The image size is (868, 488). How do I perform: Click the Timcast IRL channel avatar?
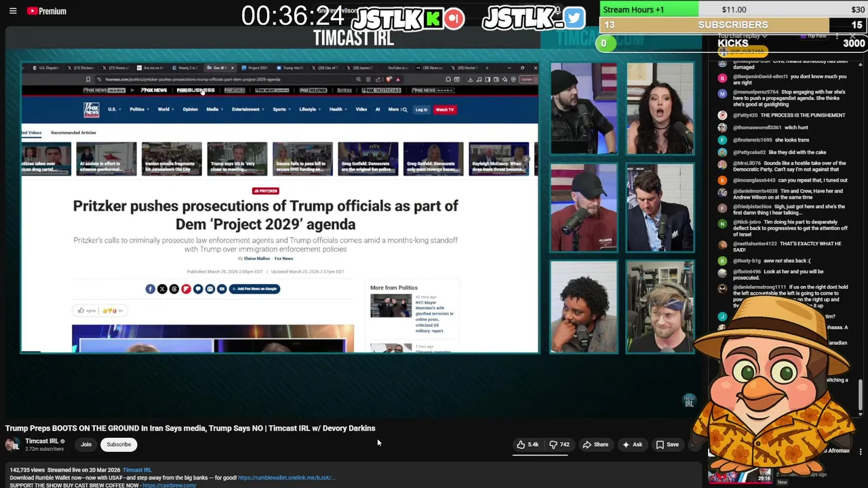coord(12,445)
